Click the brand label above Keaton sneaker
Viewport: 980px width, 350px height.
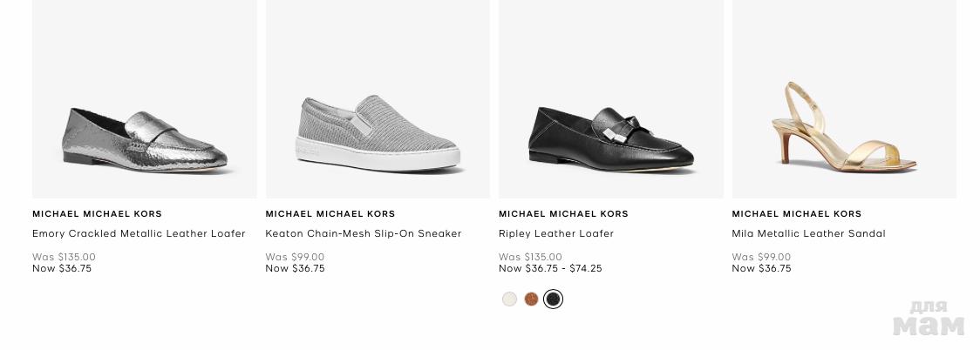coord(330,213)
